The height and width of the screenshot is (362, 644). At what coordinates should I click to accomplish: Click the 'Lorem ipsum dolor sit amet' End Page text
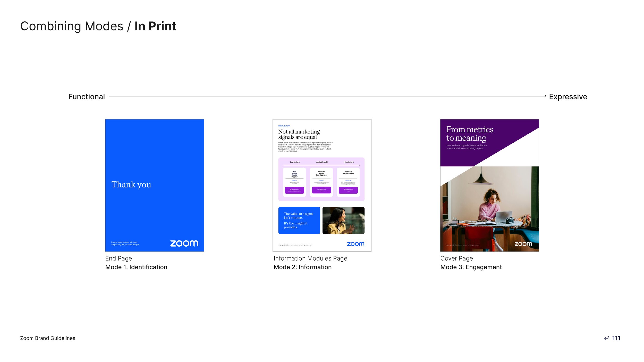point(125,243)
